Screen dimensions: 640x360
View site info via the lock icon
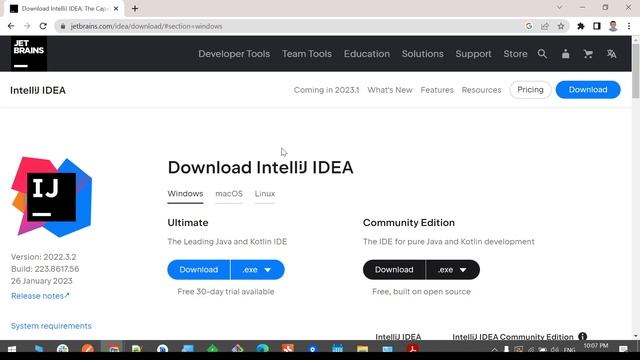(62, 26)
